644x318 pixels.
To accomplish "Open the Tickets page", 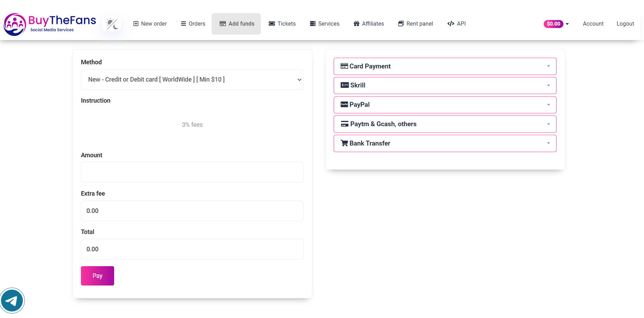I will (282, 24).
